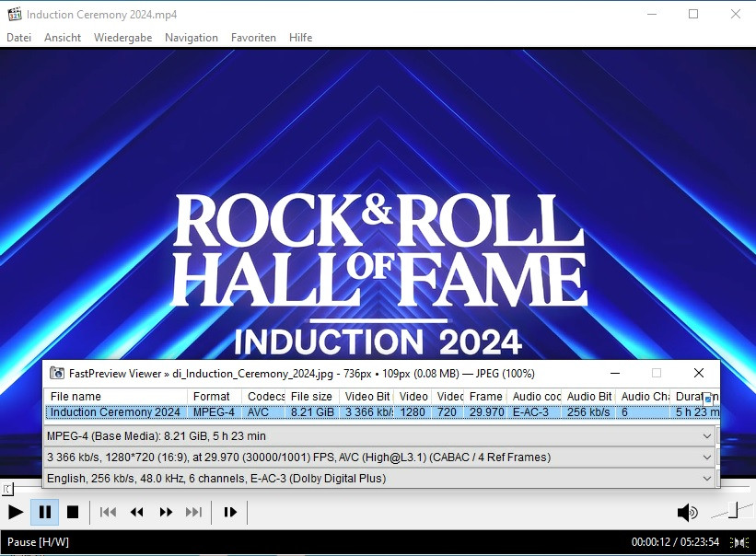The width and height of the screenshot is (756, 556).
Task: Skip to the previous file
Action: (108, 513)
